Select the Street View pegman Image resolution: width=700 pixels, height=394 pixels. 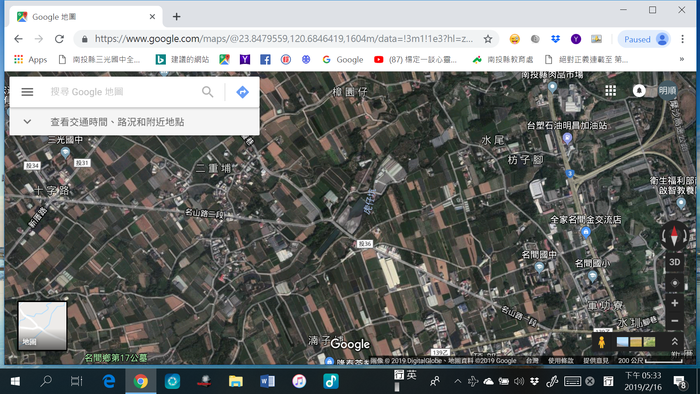[x=601, y=342]
